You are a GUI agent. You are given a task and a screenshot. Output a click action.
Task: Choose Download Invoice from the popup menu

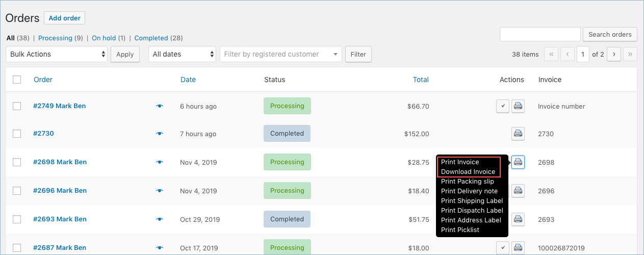tap(468, 172)
